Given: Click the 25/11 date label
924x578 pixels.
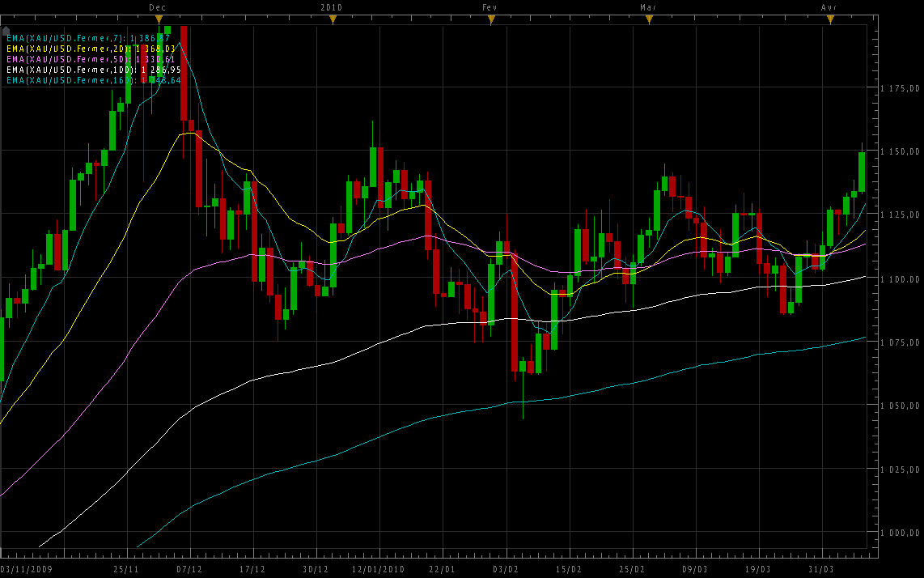Looking at the screenshot, I should coord(126,569).
